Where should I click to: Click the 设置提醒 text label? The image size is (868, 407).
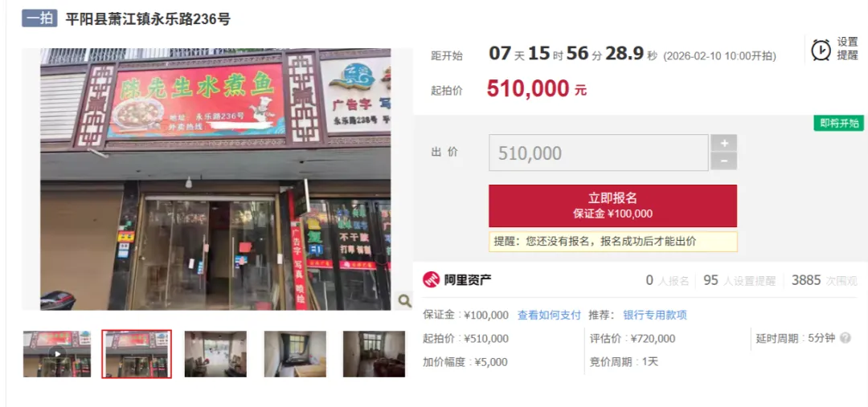pos(848,49)
